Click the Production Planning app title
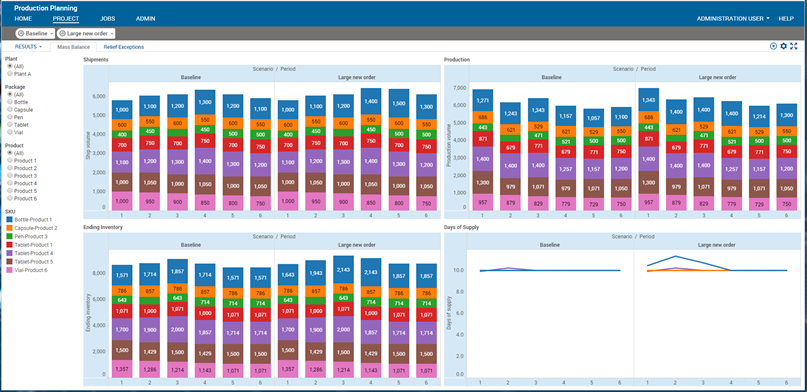The width and height of the screenshot is (807, 392). pos(46,8)
